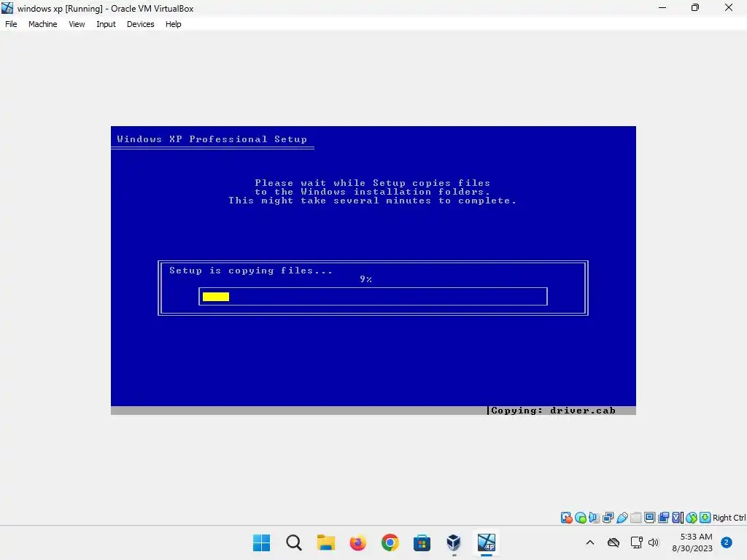Minimize the VirtualBox window
Image resolution: width=747 pixels, height=560 pixels.
tap(662, 7)
